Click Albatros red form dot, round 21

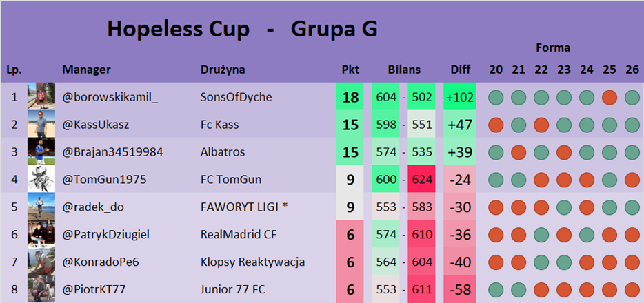coord(519,152)
